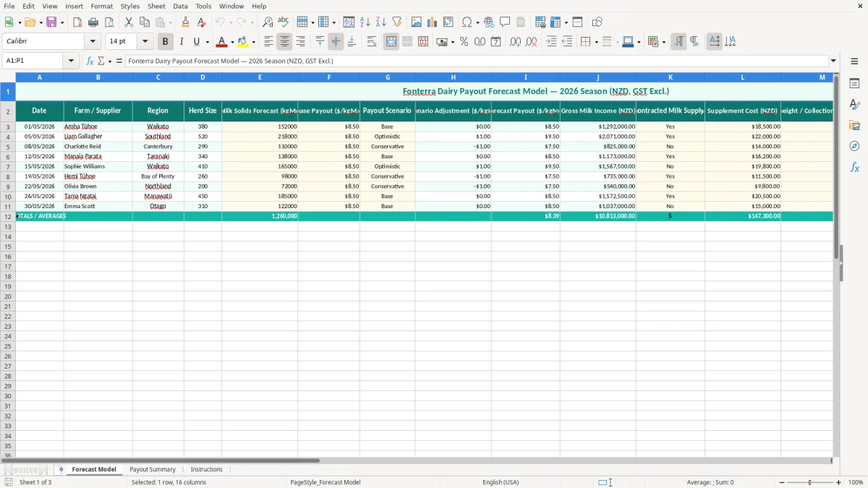Open Underline style dropdown arrow
This screenshot has width=868, height=488.
tap(207, 42)
